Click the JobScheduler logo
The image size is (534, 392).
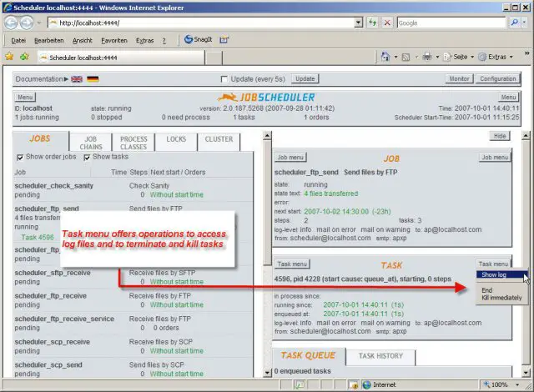tap(266, 98)
